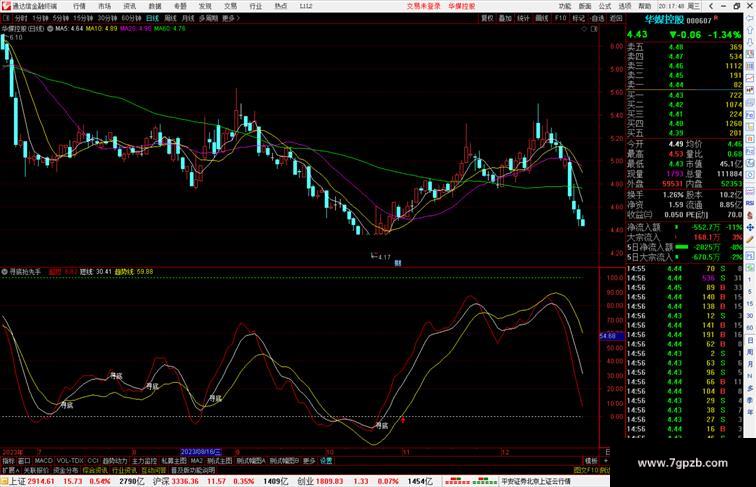Image resolution: width=756 pixels, height=487 pixels.
Task: Click the RSI icon in right sidebar
Action: pos(750,203)
